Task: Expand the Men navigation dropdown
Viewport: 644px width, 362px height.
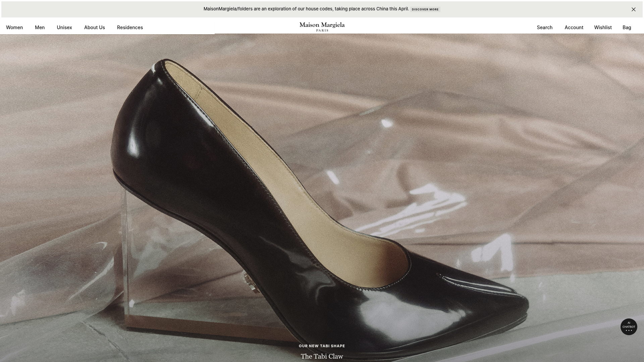Action: click(x=40, y=27)
